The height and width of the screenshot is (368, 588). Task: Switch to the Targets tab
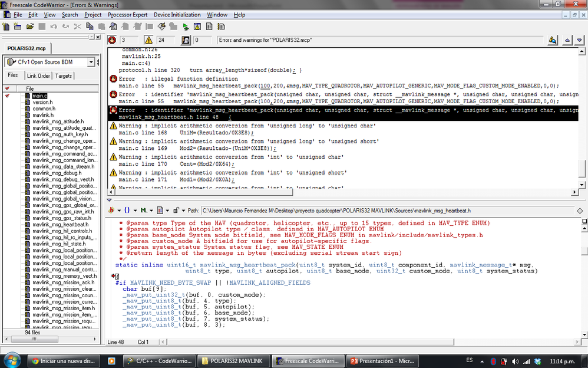(64, 76)
